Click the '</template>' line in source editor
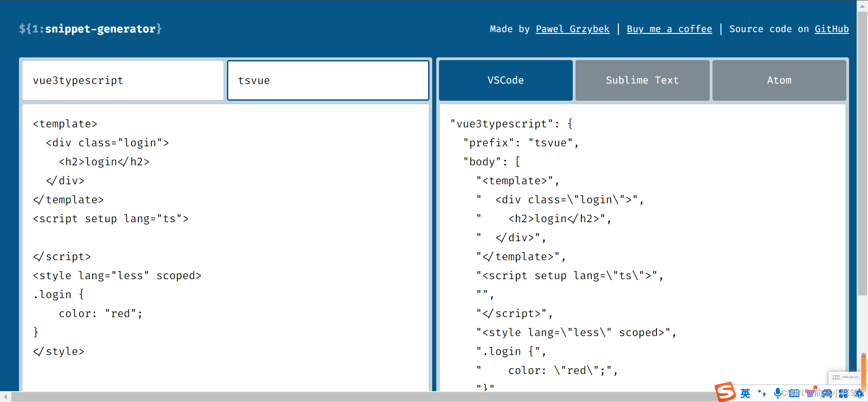This screenshot has width=868, height=402. [68, 200]
